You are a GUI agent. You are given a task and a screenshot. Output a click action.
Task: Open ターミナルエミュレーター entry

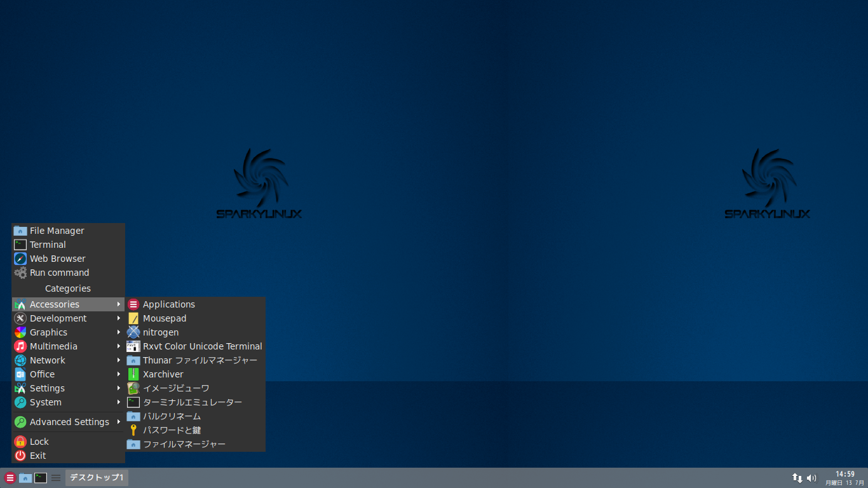pos(195,402)
